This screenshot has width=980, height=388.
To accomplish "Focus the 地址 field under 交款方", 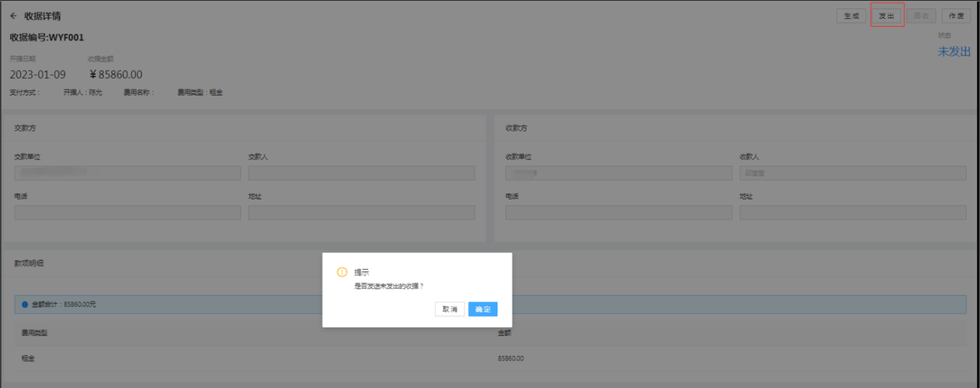I will [361, 213].
